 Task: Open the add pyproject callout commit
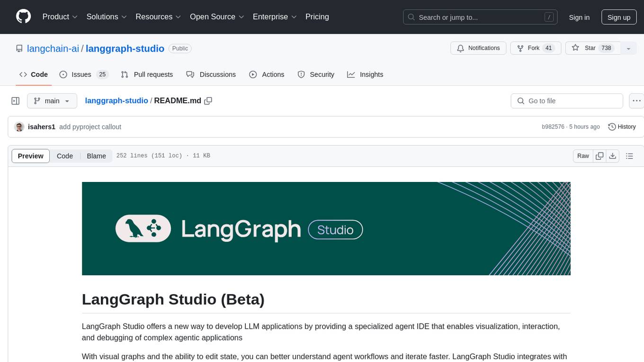pos(90,127)
